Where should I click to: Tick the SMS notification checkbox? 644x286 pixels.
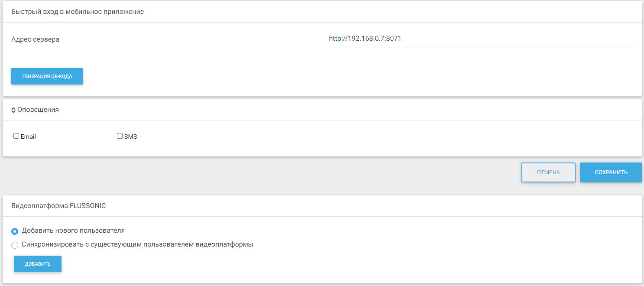(x=120, y=136)
